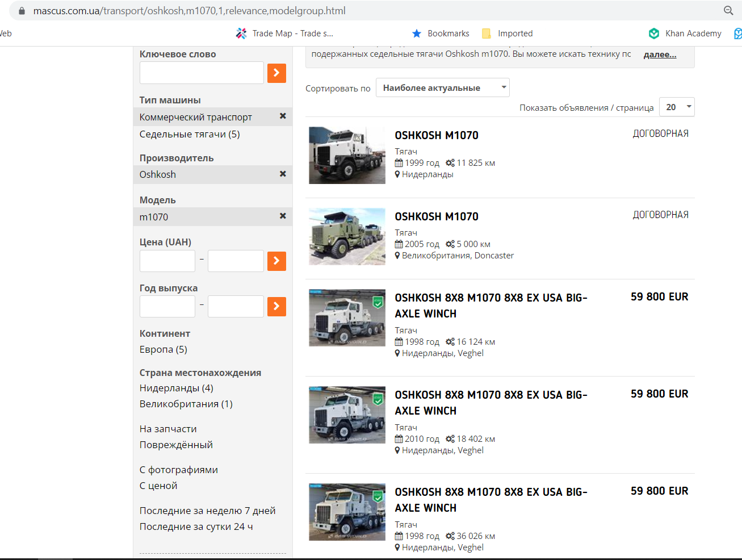Screen dimensions: 742x560
Task: Open the 2005 Doncaster OSHKOSH M1070 title
Action: (437, 216)
